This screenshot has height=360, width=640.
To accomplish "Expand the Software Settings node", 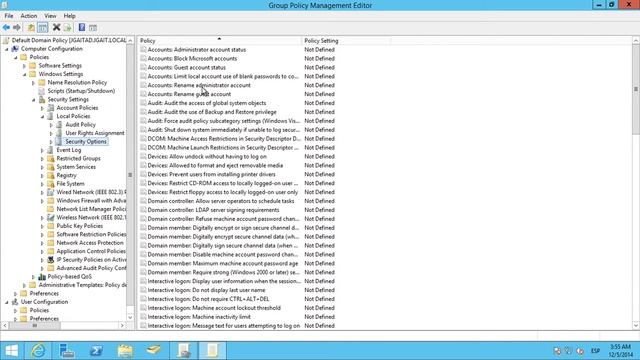I will (x=24, y=66).
